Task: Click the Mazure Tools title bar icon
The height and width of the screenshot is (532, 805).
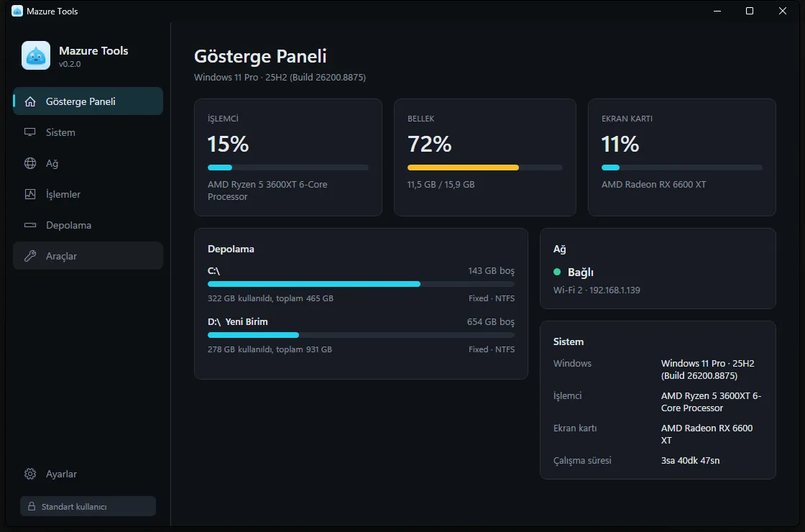Action: [x=17, y=11]
